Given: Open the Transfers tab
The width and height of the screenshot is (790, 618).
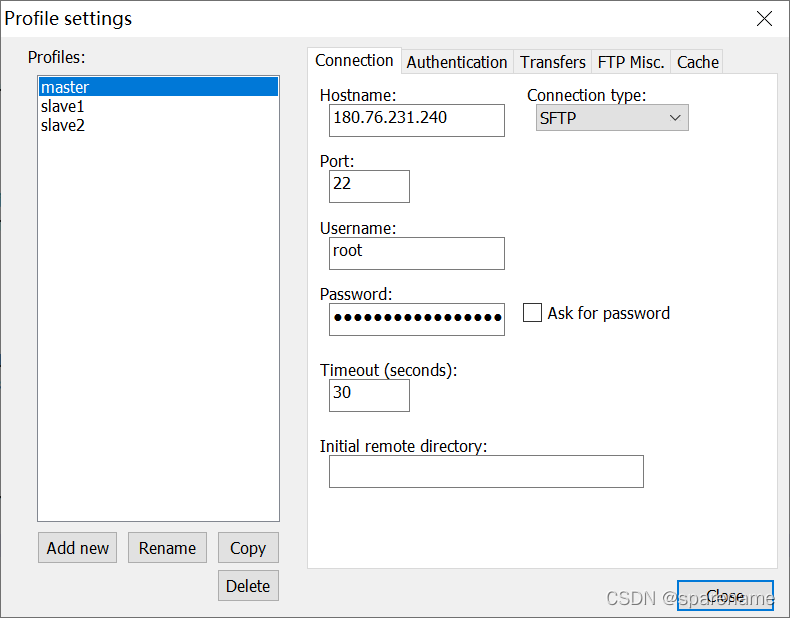Looking at the screenshot, I should (552, 62).
